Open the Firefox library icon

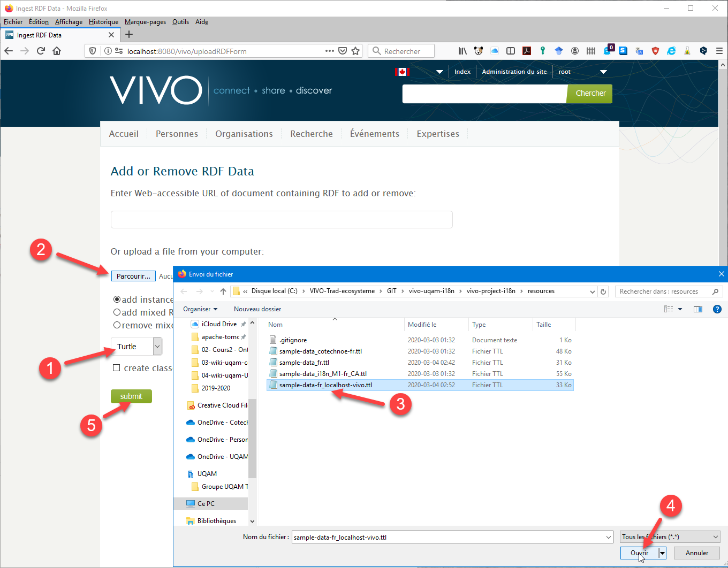pos(462,51)
